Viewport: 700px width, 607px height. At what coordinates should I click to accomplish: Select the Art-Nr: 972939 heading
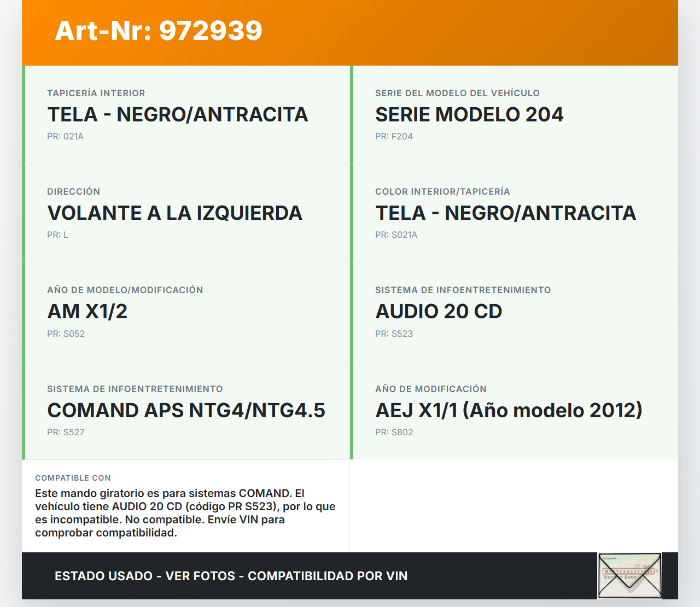pyautogui.click(x=159, y=31)
